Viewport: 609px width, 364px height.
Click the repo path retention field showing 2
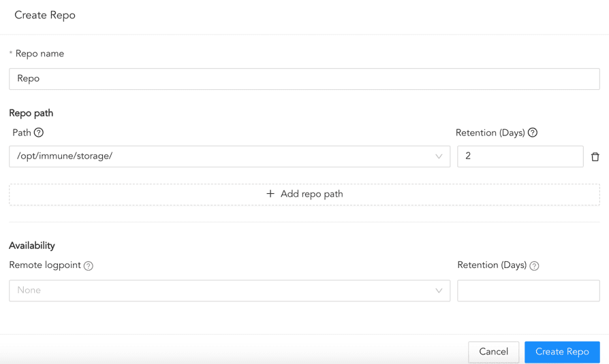coord(520,156)
